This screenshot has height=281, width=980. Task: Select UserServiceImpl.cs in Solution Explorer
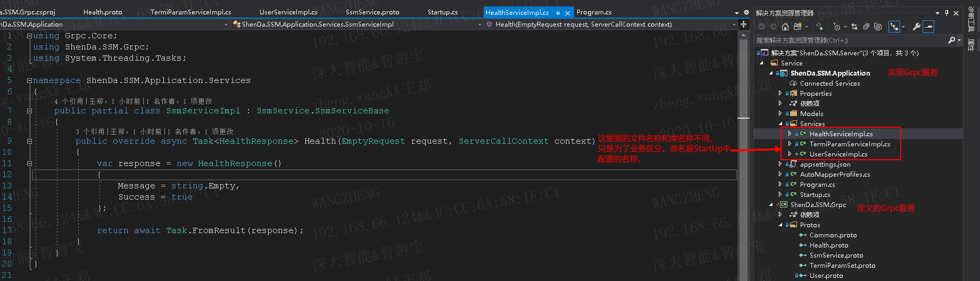(838, 154)
